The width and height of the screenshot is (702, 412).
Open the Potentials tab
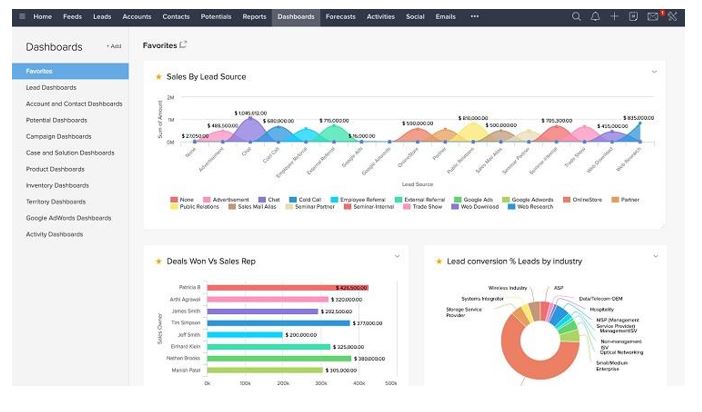tap(216, 17)
